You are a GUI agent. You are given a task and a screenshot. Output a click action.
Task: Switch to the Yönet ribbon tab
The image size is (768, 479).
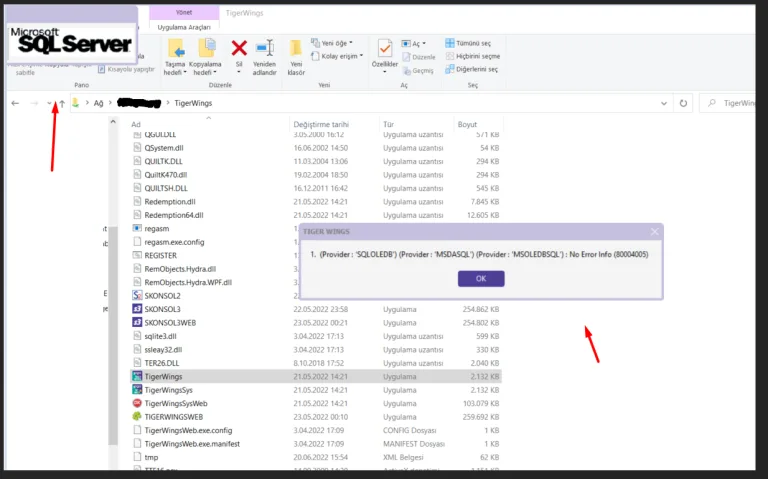coord(184,12)
